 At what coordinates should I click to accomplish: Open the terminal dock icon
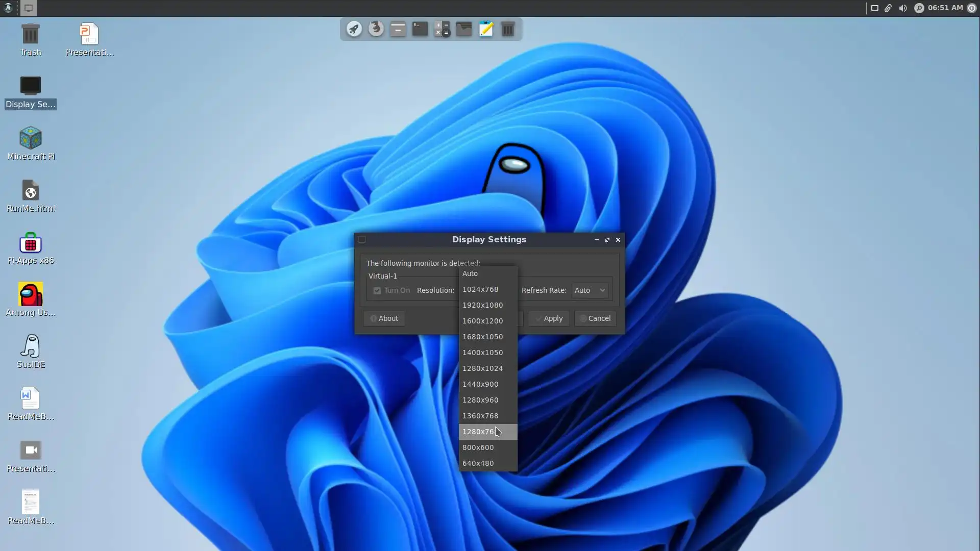[x=420, y=29]
